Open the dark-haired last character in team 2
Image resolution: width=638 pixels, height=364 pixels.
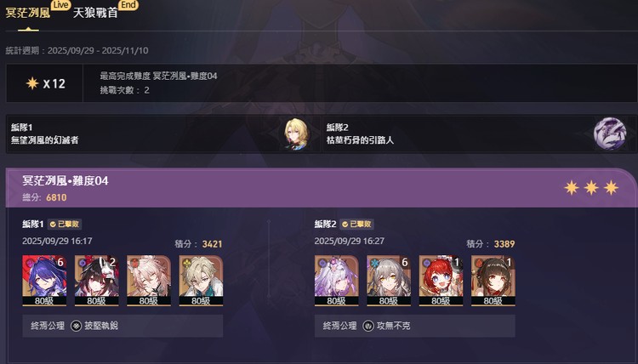click(493, 281)
